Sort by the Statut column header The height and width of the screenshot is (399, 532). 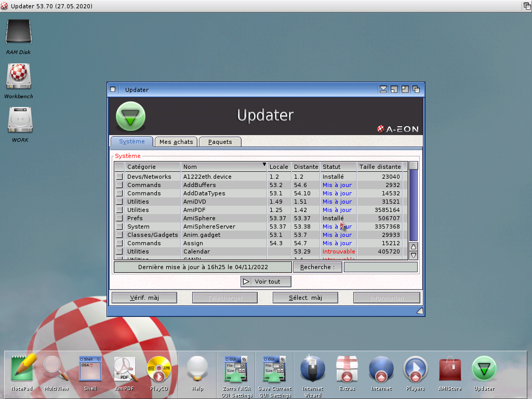click(338, 167)
